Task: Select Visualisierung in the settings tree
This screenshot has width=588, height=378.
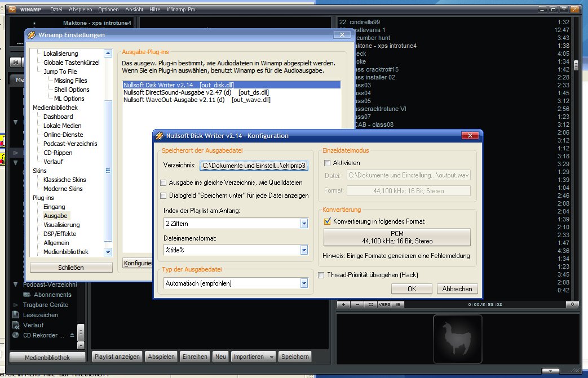Action: pos(61,225)
